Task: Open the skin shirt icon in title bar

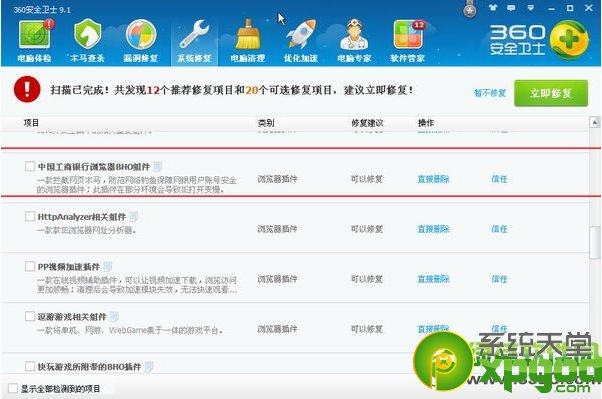Action: click(493, 7)
